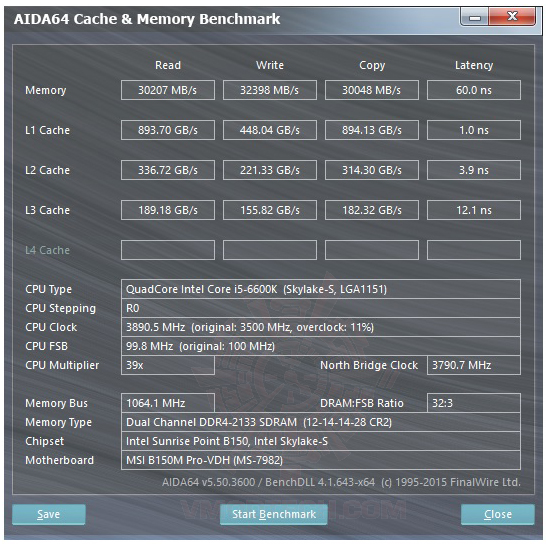Click the L2 Cache row label

[47, 170]
